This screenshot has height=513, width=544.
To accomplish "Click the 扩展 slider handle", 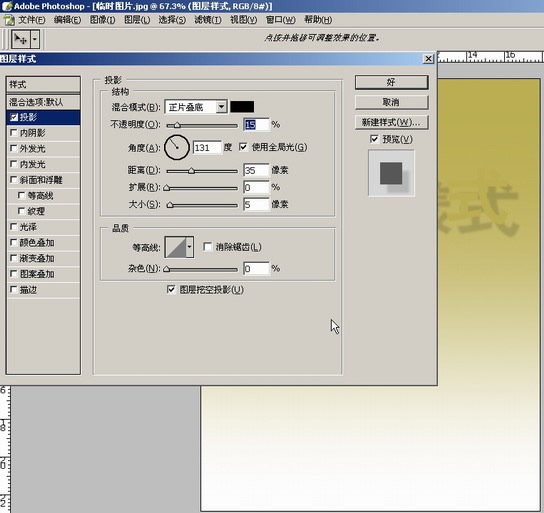I will tap(167, 188).
